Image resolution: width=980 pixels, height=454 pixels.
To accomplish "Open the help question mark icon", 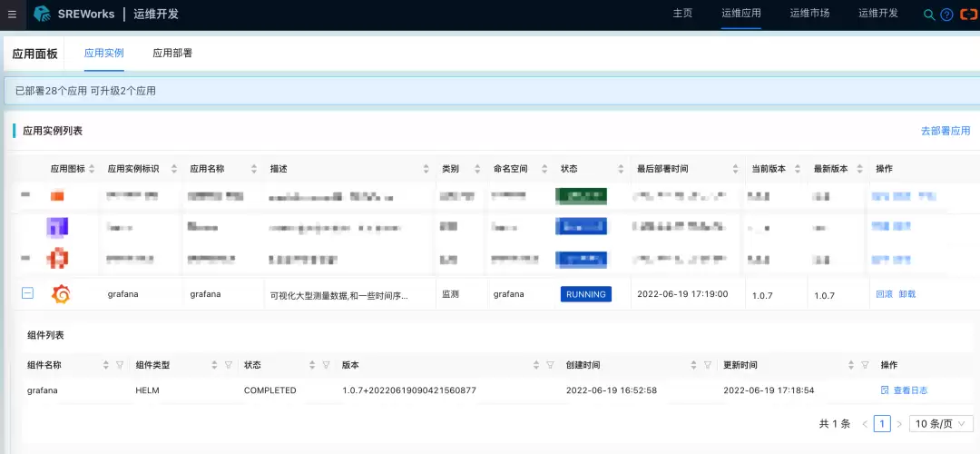I will [x=946, y=15].
